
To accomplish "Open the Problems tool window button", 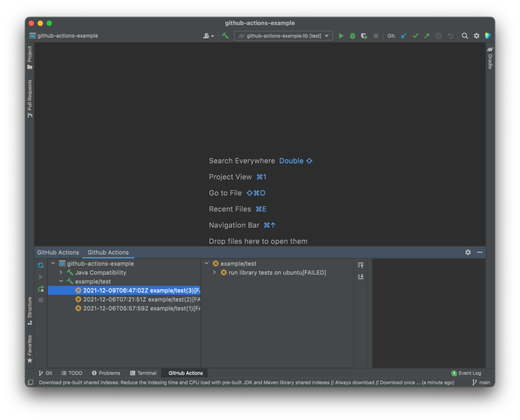I will click(106, 373).
